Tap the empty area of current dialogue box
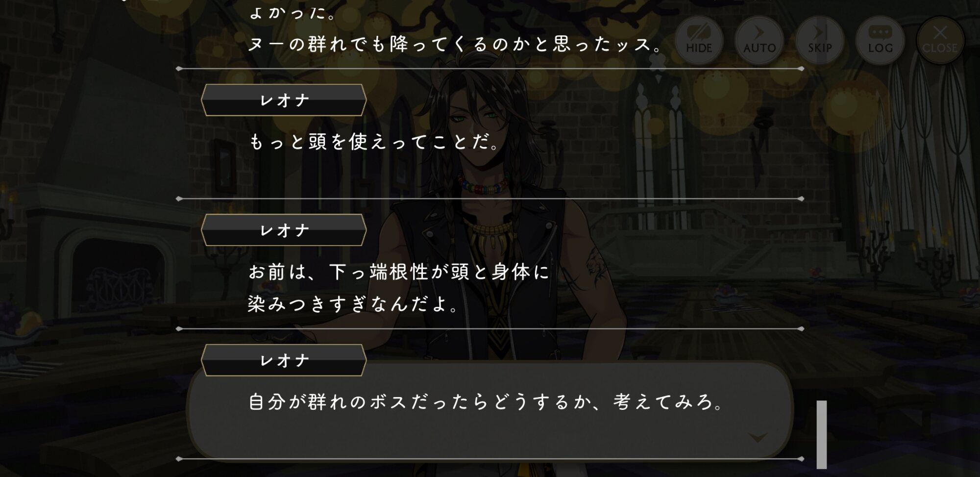The width and height of the screenshot is (980, 477). click(x=490, y=434)
